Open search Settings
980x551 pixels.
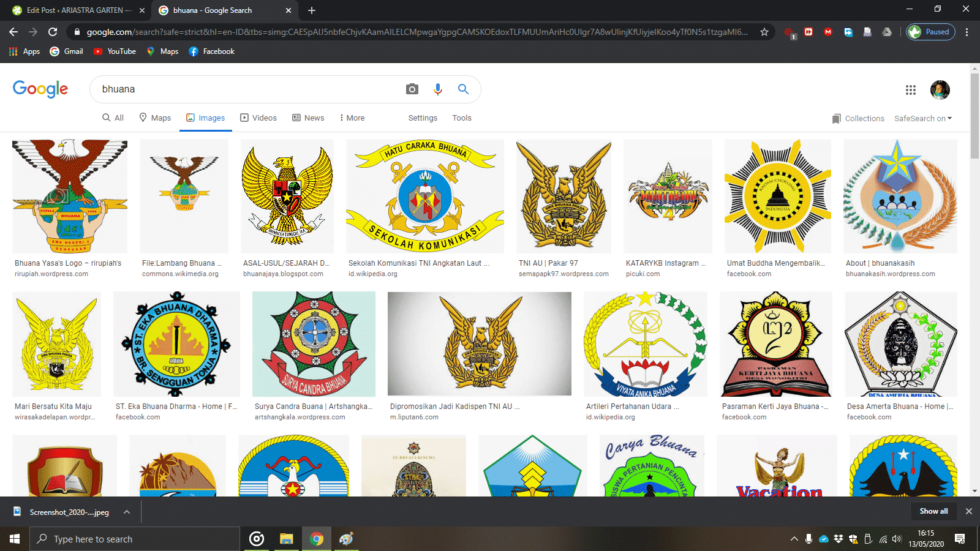[423, 118]
